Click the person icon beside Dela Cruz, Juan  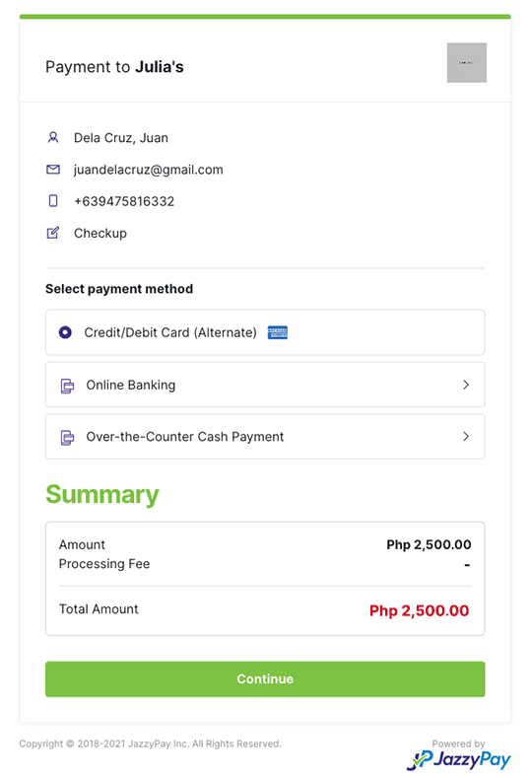(53, 137)
